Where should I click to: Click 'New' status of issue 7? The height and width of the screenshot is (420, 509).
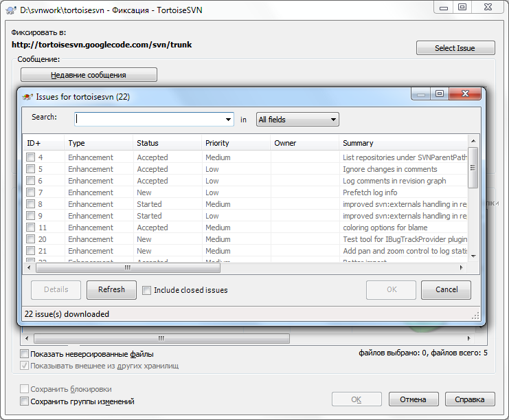coord(144,192)
